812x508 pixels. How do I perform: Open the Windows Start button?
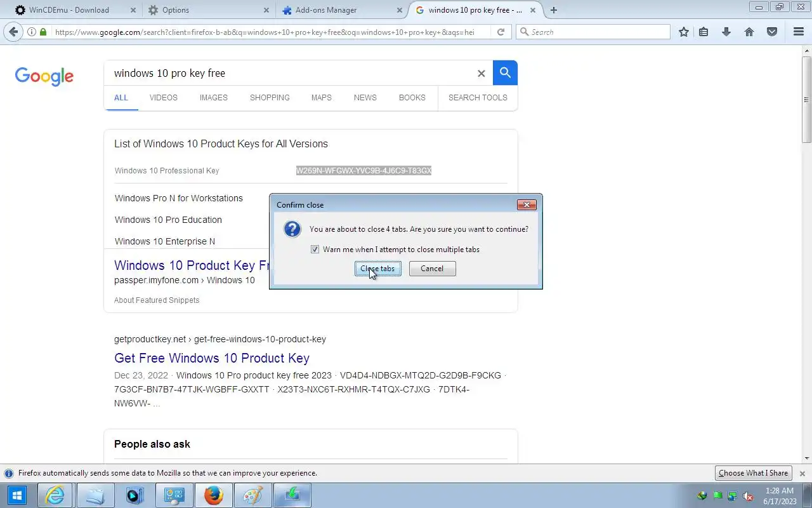(16, 495)
